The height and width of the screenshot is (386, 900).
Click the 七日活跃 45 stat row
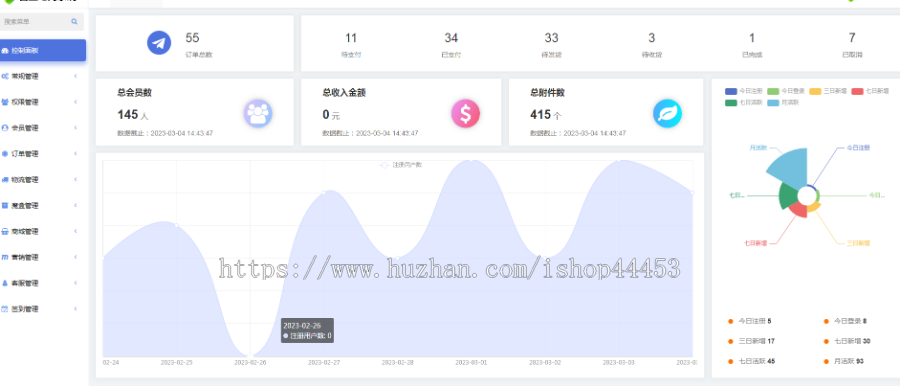click(x=751, y=361)
